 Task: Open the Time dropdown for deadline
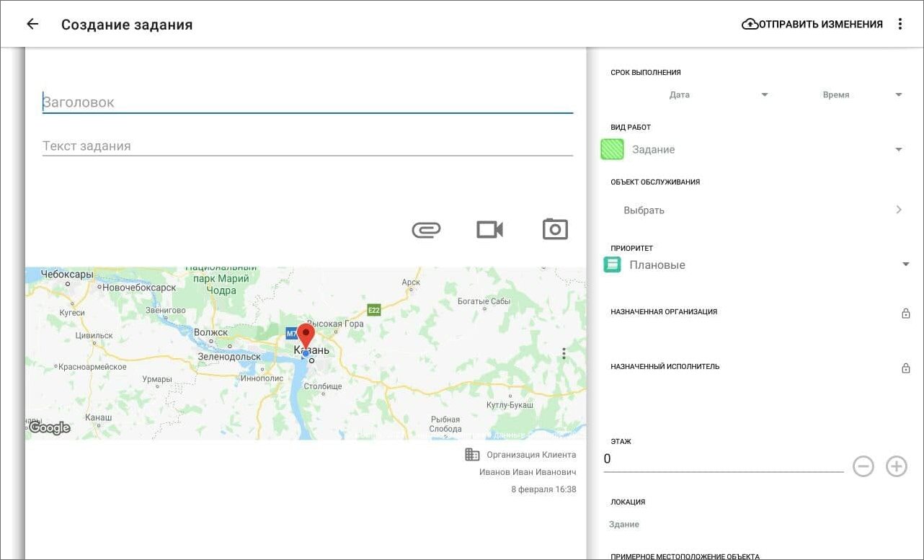point(861,94)
